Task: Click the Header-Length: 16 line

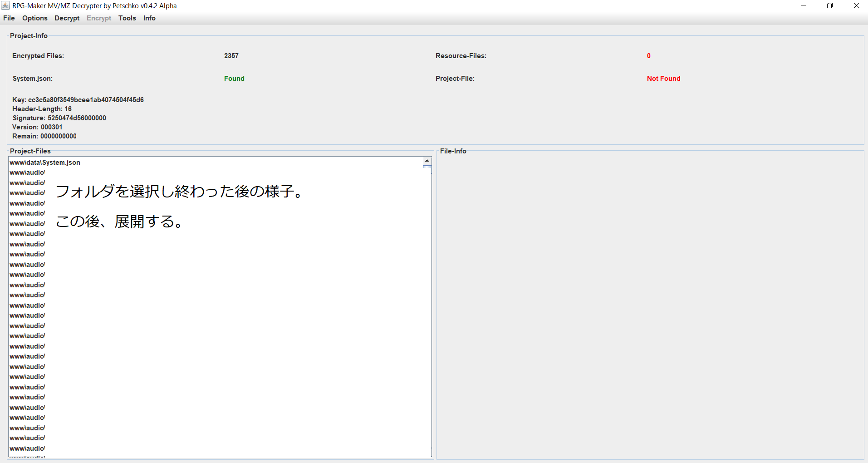Action: 42,109
